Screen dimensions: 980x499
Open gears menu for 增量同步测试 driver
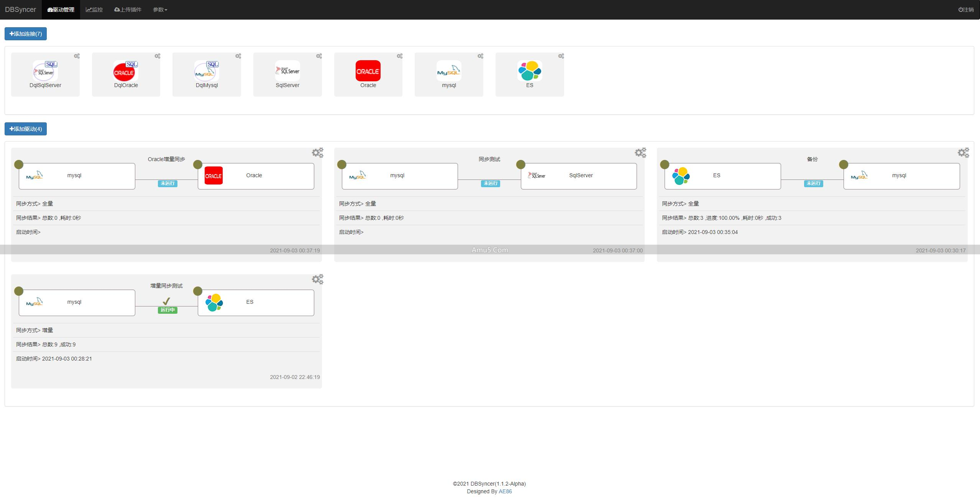tap(317, 279)
